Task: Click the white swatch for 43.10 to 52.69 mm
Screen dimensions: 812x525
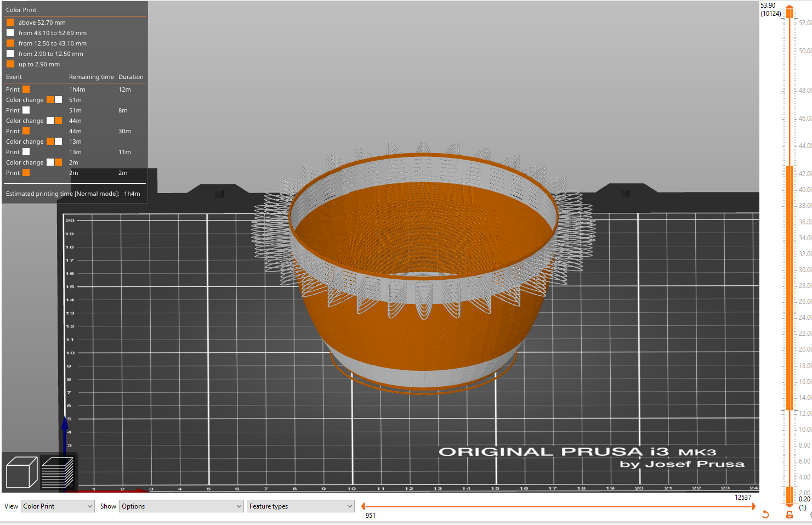Action: point(10,33)
